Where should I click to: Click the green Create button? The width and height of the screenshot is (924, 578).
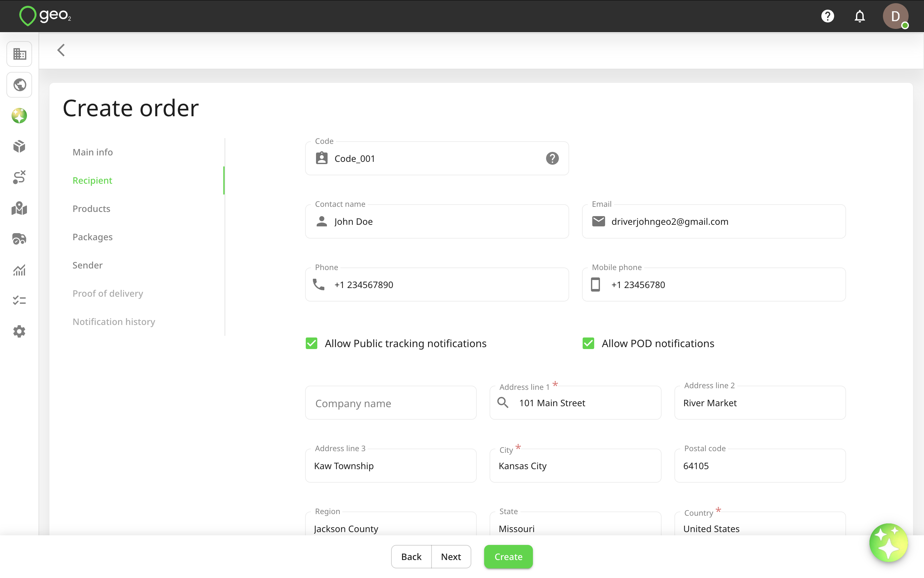[x=508, y=556]
